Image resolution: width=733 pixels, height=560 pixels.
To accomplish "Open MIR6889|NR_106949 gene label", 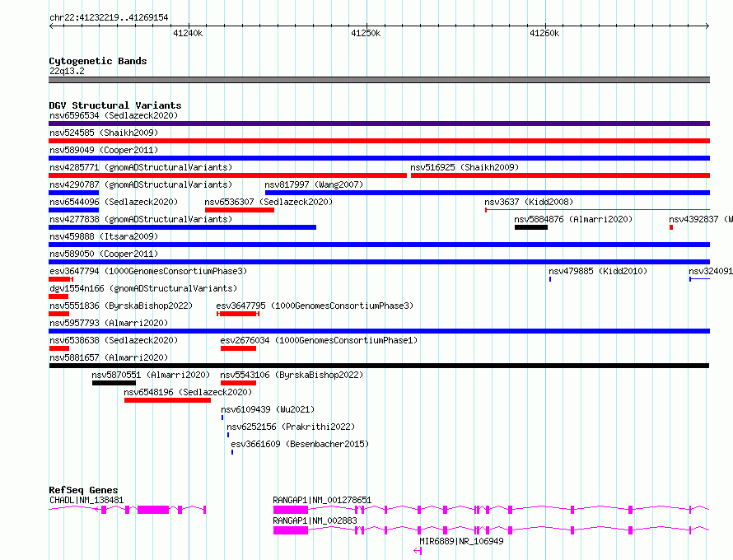I will (461, 541).
